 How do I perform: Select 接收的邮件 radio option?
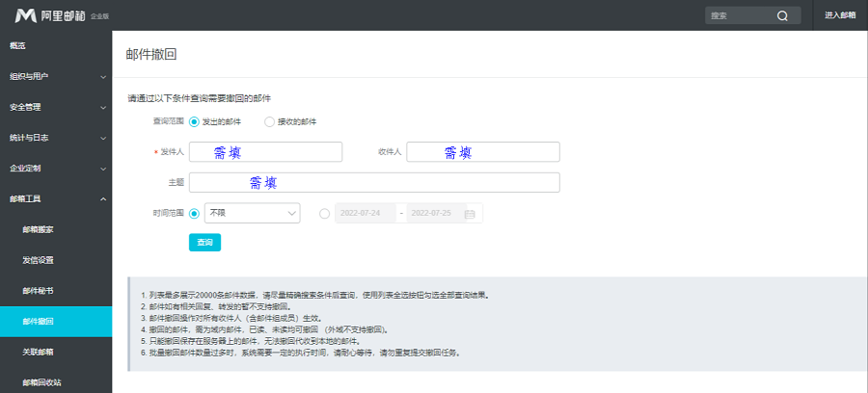(270, 121)
